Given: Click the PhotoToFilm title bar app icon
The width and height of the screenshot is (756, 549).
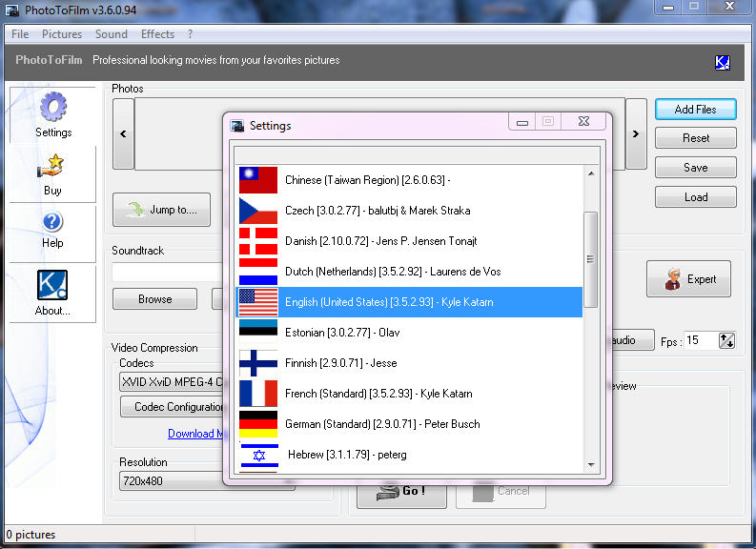Looking at the screenshot, I should tap(12, 10).
